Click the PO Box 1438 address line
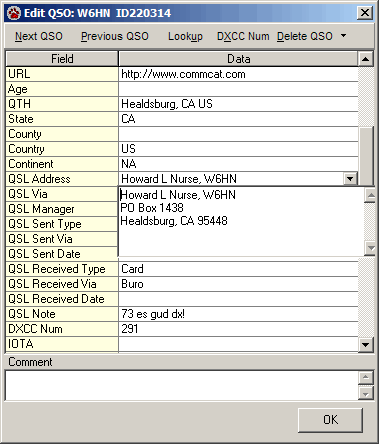The height and width of the screenshot is (444, 379). tap(152, 208)
